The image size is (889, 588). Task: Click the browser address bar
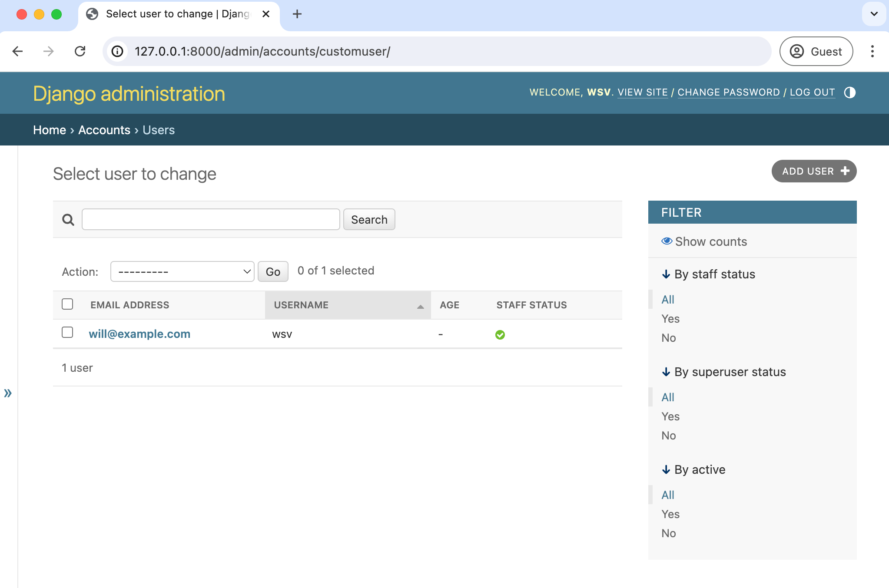(x=437, y=51)
